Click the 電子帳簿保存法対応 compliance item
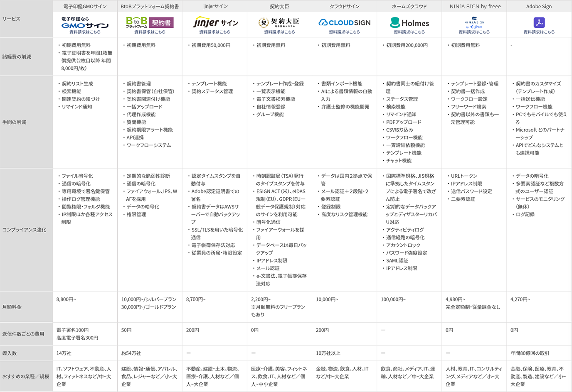This screenshot has width=572, height=392. tap(213, 245)
